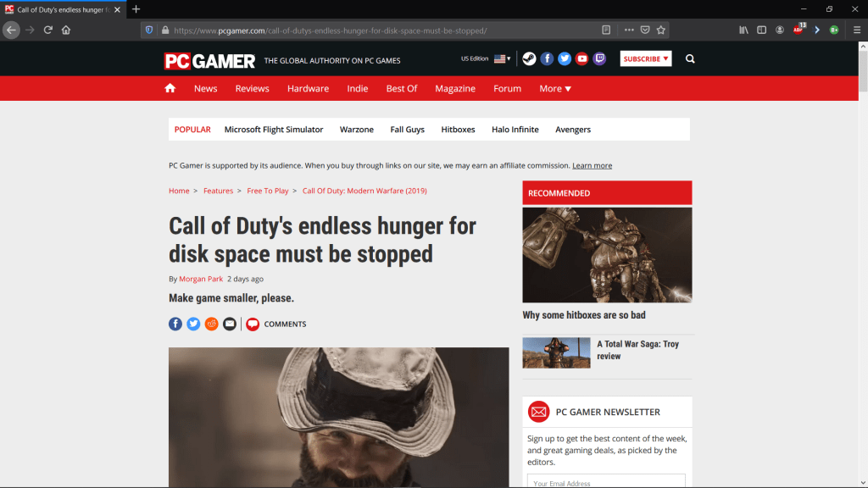The image size is (868, 488).
Task: Open the Subscribe dropdown
Action: coord(645,58)
